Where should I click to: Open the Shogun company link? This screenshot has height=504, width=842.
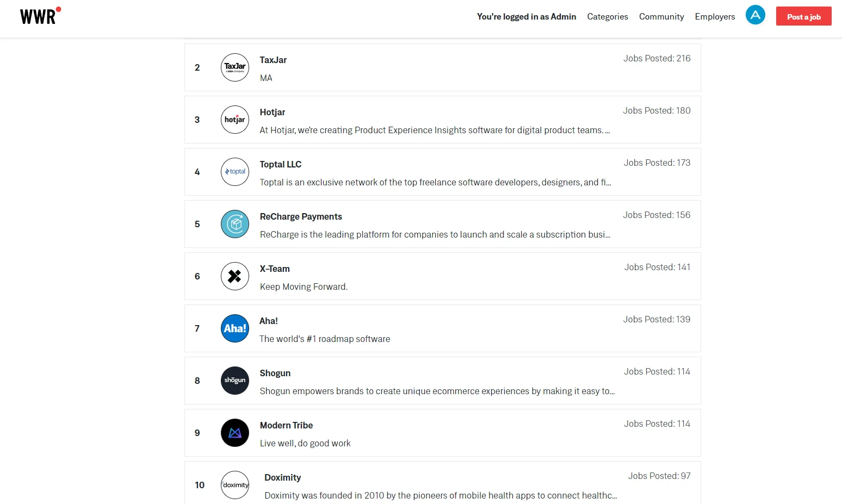[x=275, y=373]
